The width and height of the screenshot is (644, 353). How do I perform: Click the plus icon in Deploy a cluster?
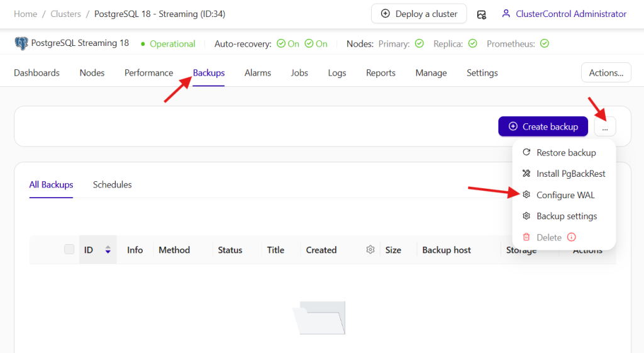pos(386,14)
